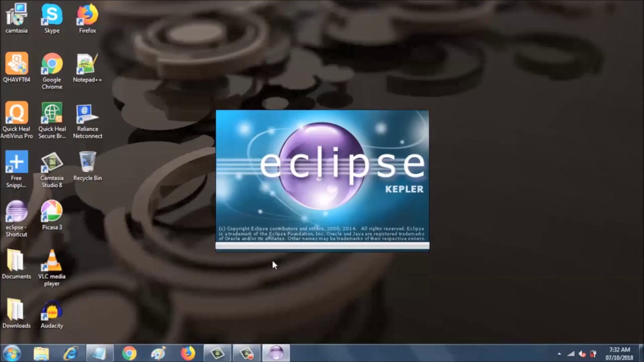Select the Audacity desktop icon
The width and height of the screenshot is (644, 362).
(x=52, y=314)
